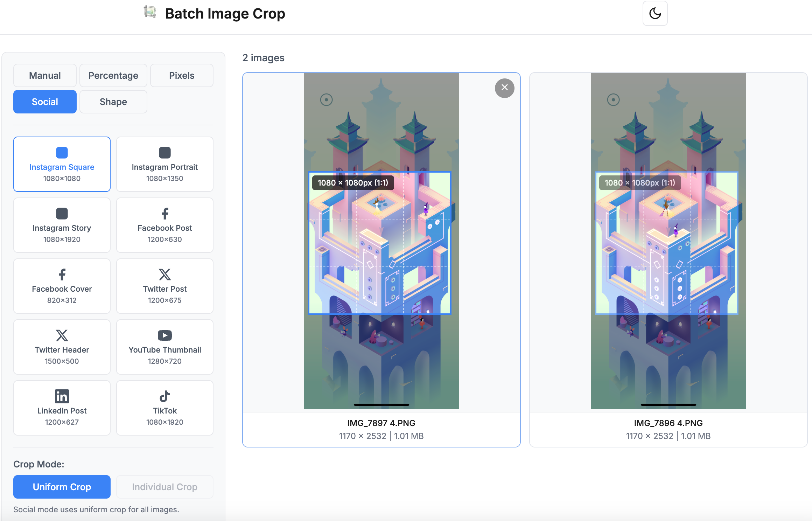Enable Uniform Crop mode
This screenshot has width=812, height=521.
62,487
